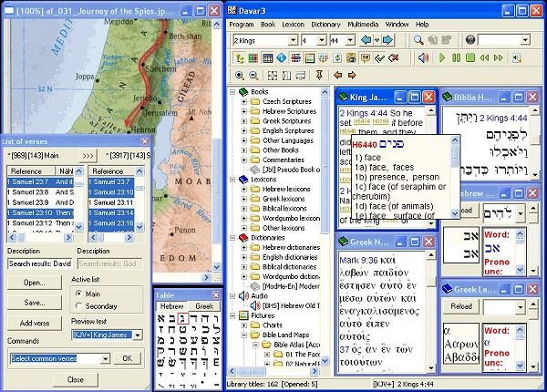Screen dimensions: 547x392
Task: Click the orange left arrow history icon
Action: (x=337, y=75)
